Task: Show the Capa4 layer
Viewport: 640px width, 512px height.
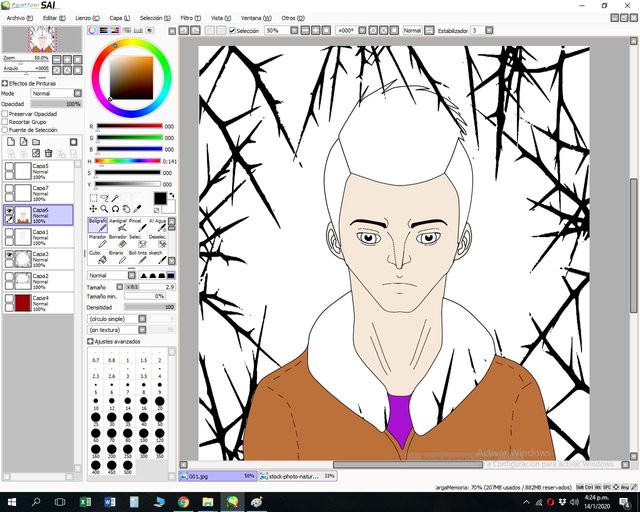Action: pyautogui.click(x=9, y=299)
